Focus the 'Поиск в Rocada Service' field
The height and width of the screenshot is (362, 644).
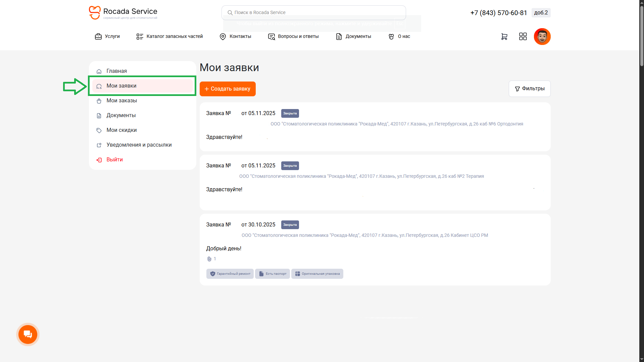click(314, 12)
